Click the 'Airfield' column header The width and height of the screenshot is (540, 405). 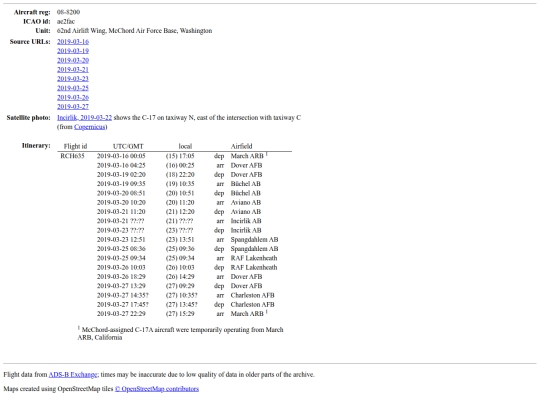241,146
